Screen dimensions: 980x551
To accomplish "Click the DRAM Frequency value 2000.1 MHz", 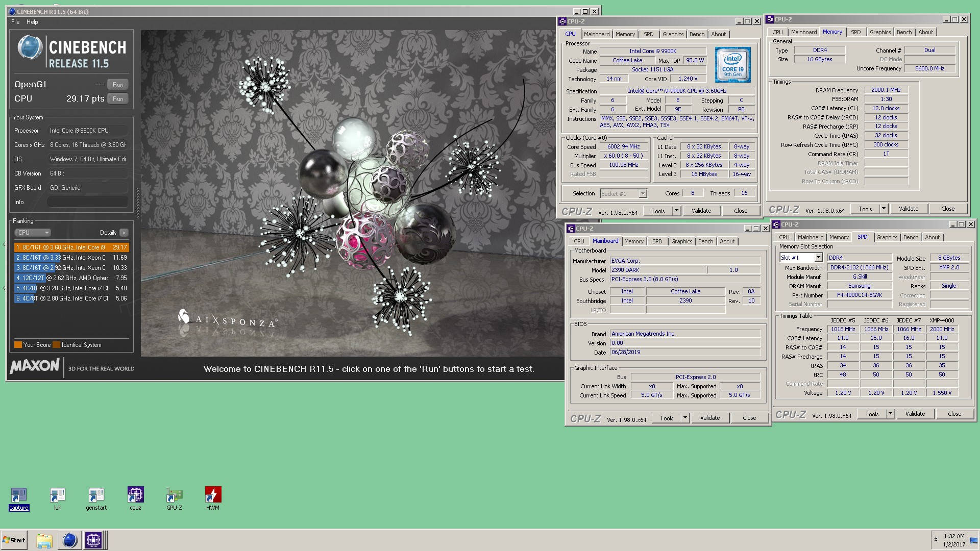I will point(886,90).
